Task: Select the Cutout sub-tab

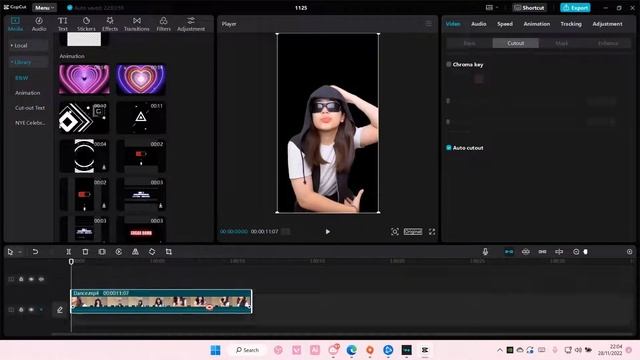Action: tap(516, 43)
